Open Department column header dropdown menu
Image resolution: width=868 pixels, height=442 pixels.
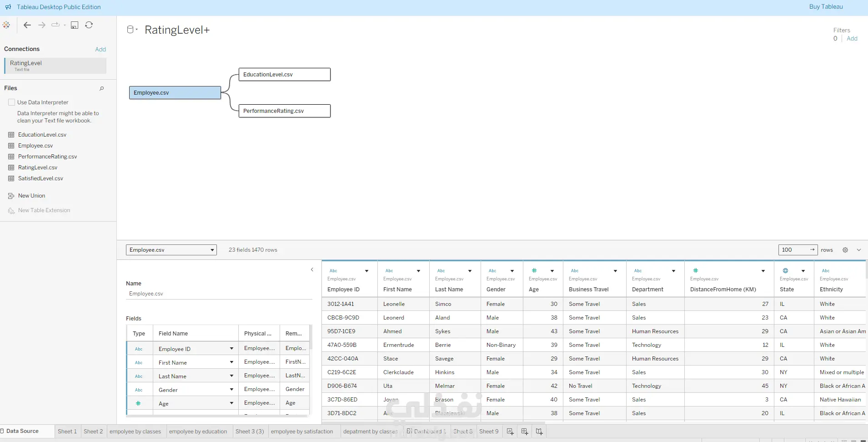(673, 271)
